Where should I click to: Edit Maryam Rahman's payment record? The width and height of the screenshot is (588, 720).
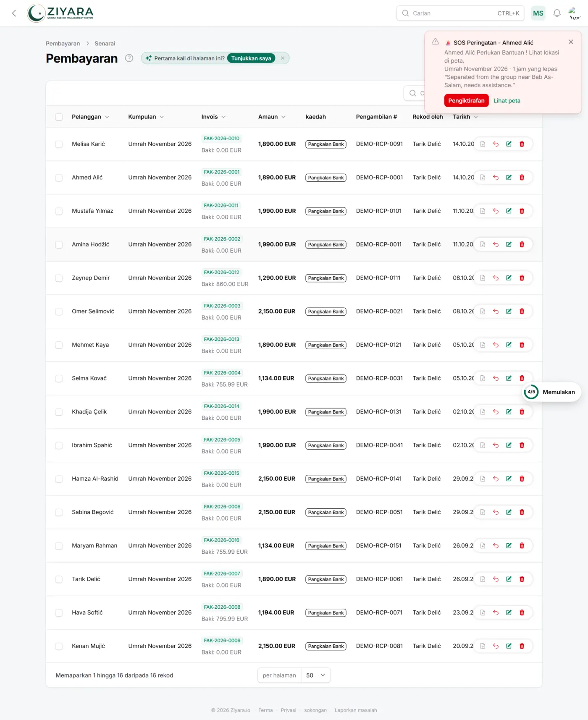point(509,546)
